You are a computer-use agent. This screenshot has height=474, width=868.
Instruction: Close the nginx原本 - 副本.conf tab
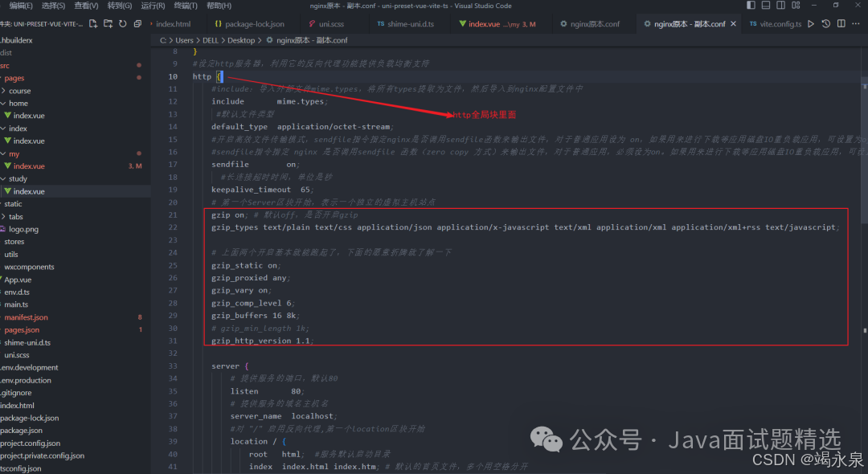(x=734, y=24)
